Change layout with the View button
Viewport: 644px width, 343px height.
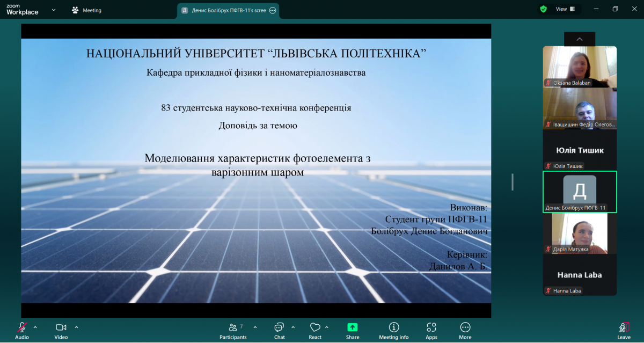[560, 9]
